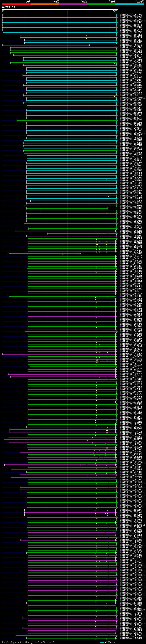
Task: Click label UniRef100_B4H510
Action: tap(131, 384)
